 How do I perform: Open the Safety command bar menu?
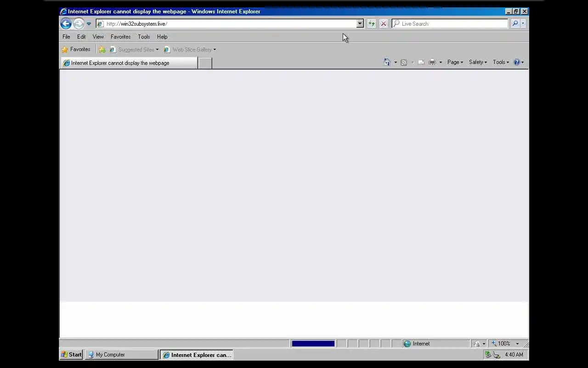[x=478, y=62]
